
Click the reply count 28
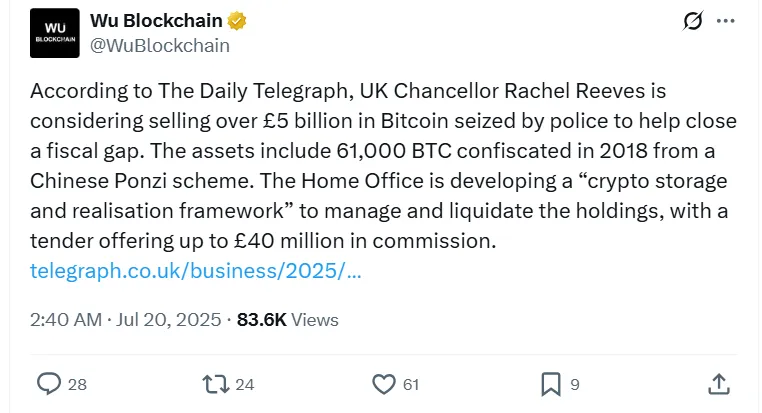click(x=77, y=384)
